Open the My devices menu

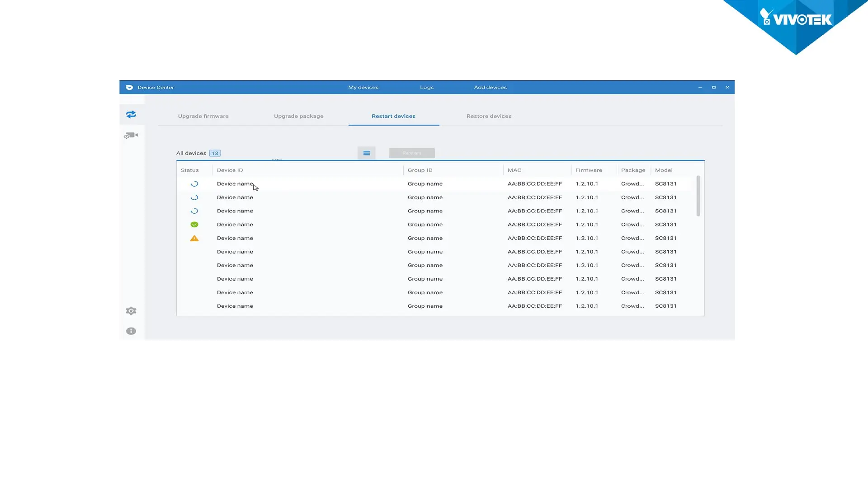(363, 87)
